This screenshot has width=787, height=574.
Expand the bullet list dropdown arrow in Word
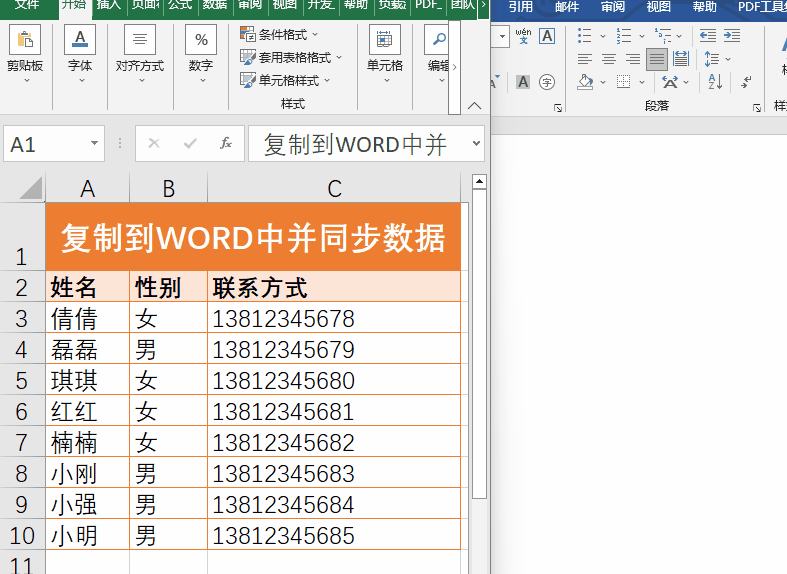coord(603,36)
